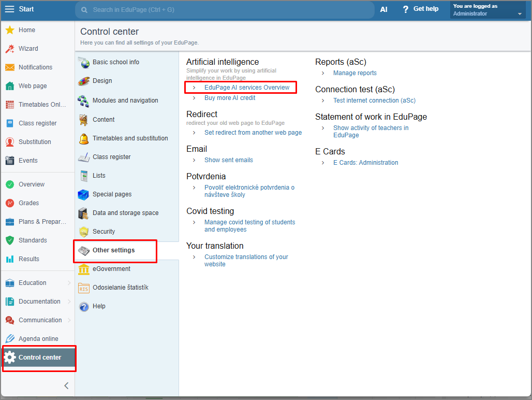Click the Security shield icon

[84, 232]
